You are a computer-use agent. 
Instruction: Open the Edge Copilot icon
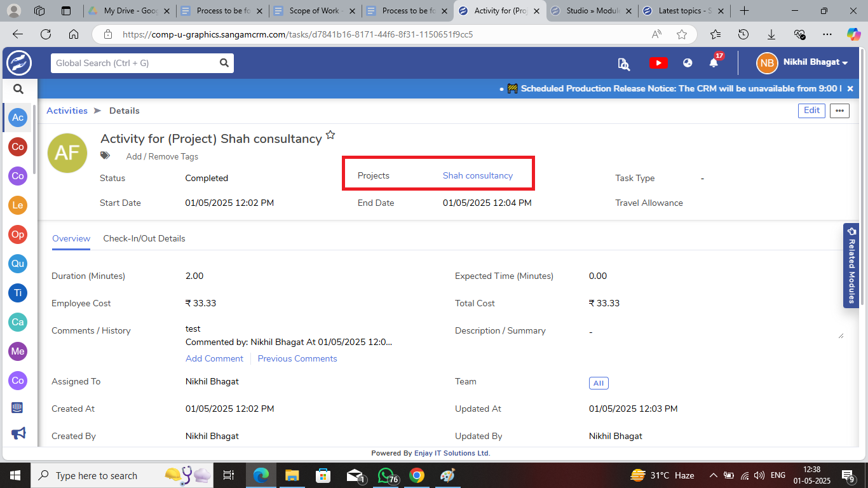(853, 34)
